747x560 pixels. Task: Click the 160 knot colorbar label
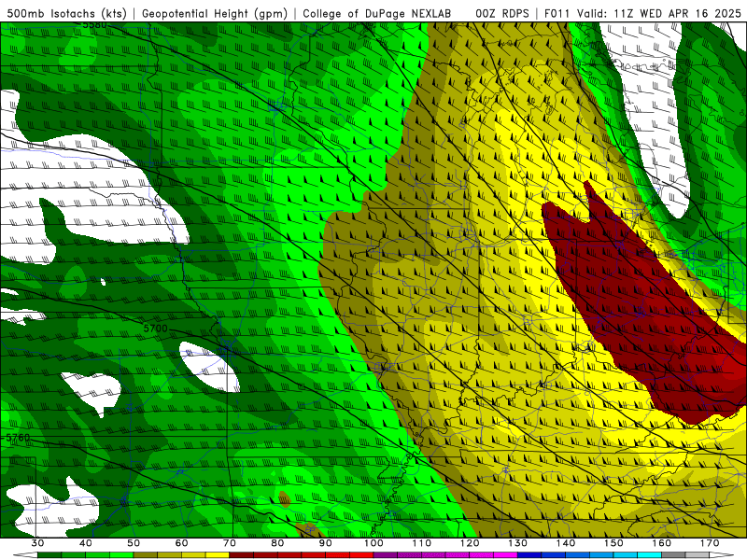[x=662, y=543]
